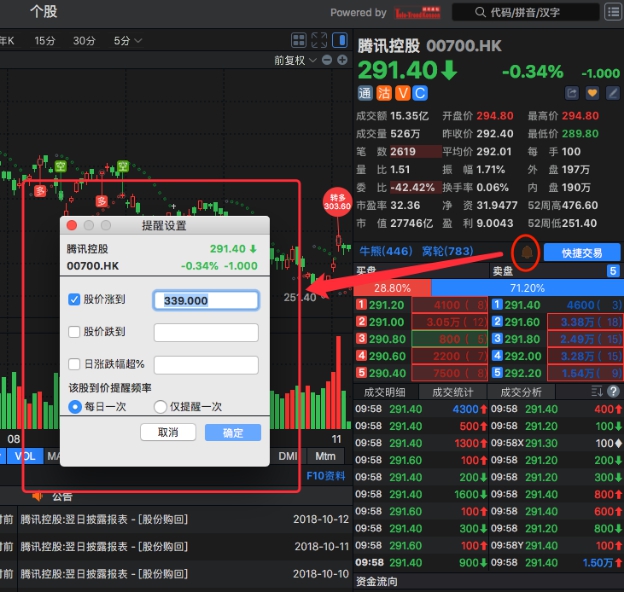Check the 股价跌到 checkbox
Image resolution: width=624 pixels, height=592 pixels.
(x=74, y=332)
